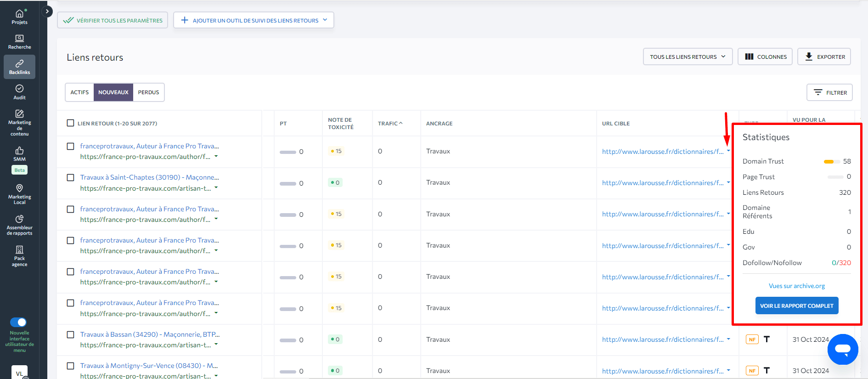
Task: Open the Recherche sidebar section
Action: pyautogui.click(x=19, y=42)
